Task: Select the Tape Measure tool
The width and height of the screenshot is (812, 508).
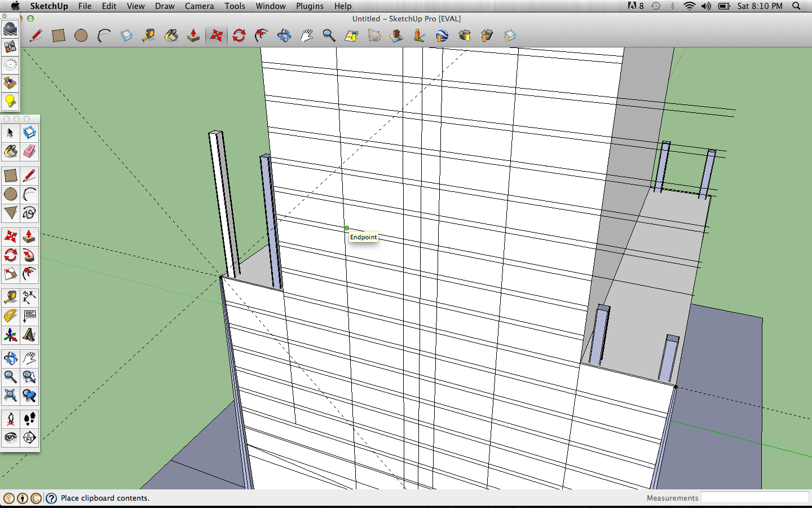Action: [10, 297]
